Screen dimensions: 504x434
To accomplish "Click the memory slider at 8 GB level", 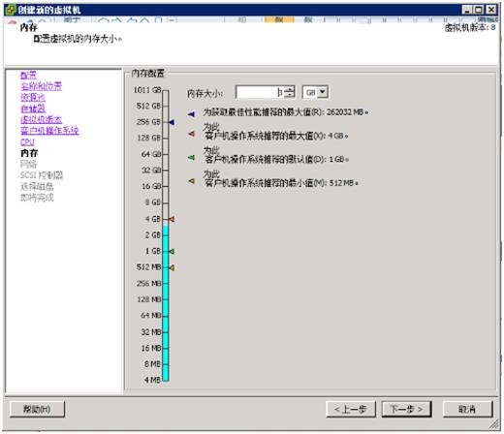I will pyautogui.click(x=166, y=203).
